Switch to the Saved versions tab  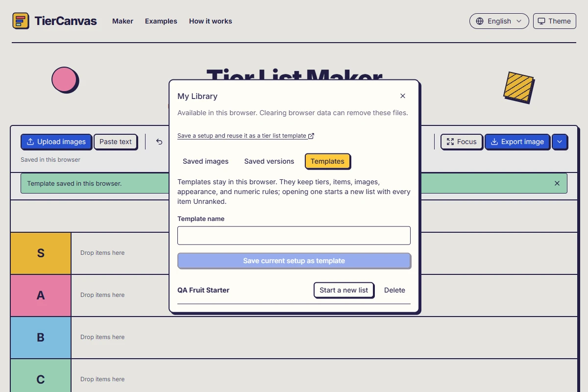[269, 161]
